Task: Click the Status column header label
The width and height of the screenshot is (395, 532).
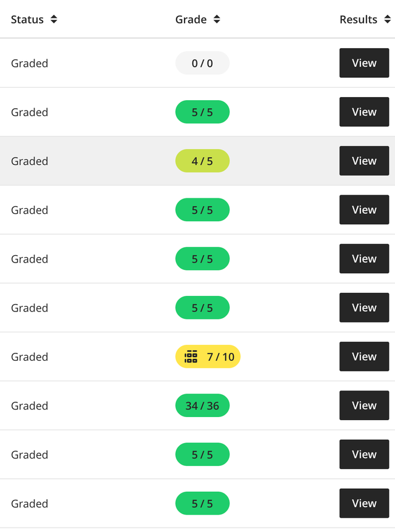Action: click(27, 20)
